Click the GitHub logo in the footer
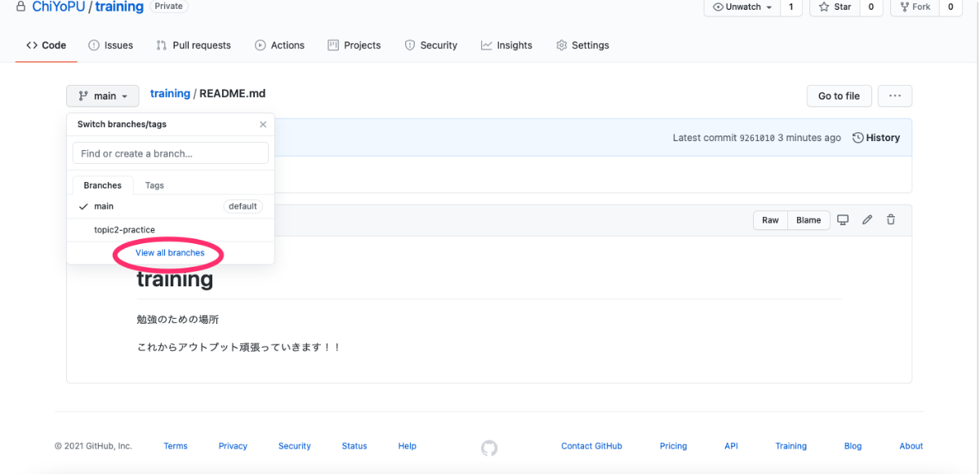The image size is (980, 474). pyautogui.click(x=489, y=448)
